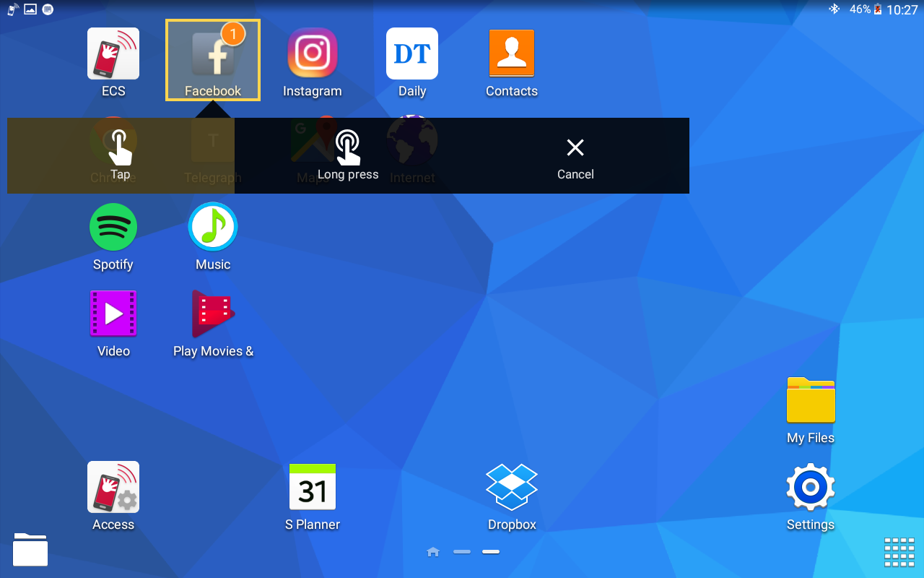The height and width of the screenshot is (578, 924).
Task: Open the Video app
Action: [113, 323]
